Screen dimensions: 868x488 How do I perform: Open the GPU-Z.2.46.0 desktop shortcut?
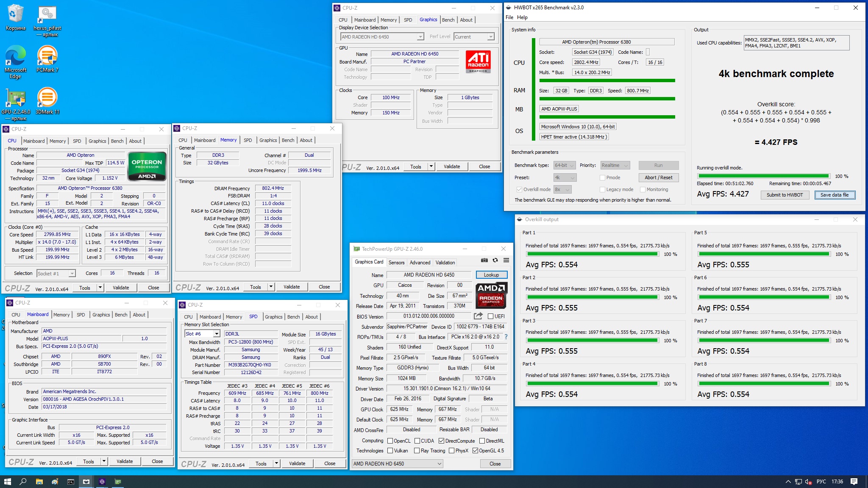pos(16,104)
